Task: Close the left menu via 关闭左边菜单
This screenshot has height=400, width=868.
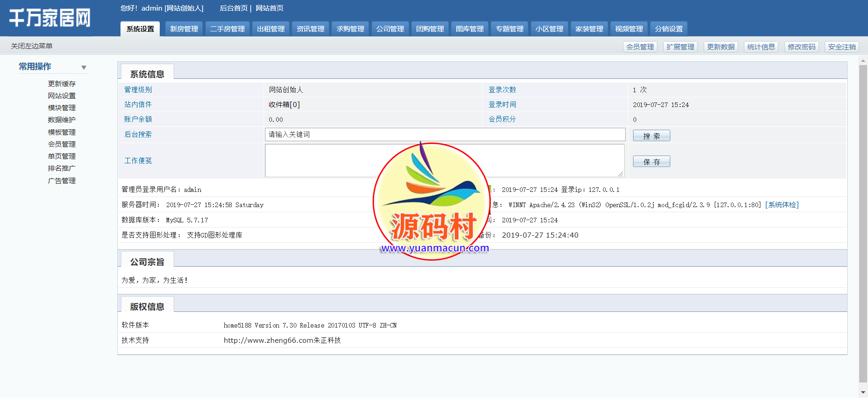Action: click(32, 46)
